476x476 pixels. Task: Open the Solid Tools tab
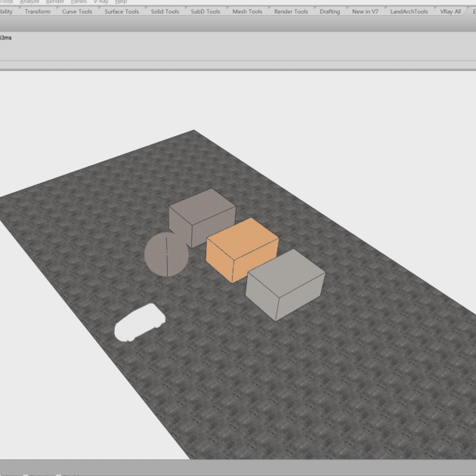pyautogui.click(x=165, y=12)
